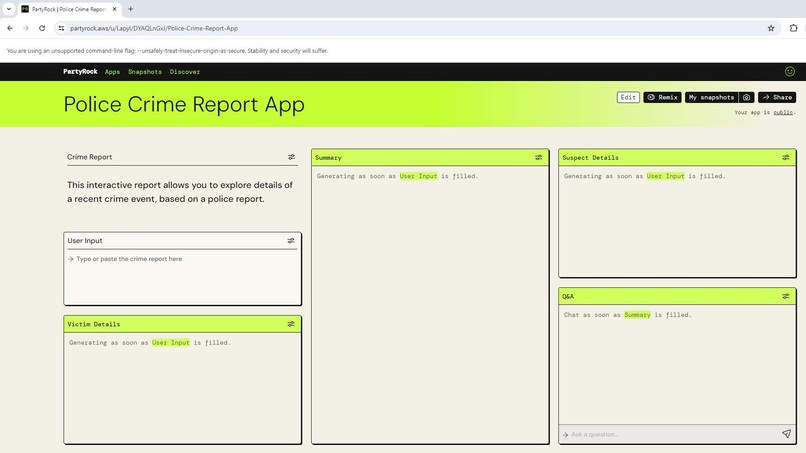Open settings icon on Summary widget

click(x=539, y=157)
